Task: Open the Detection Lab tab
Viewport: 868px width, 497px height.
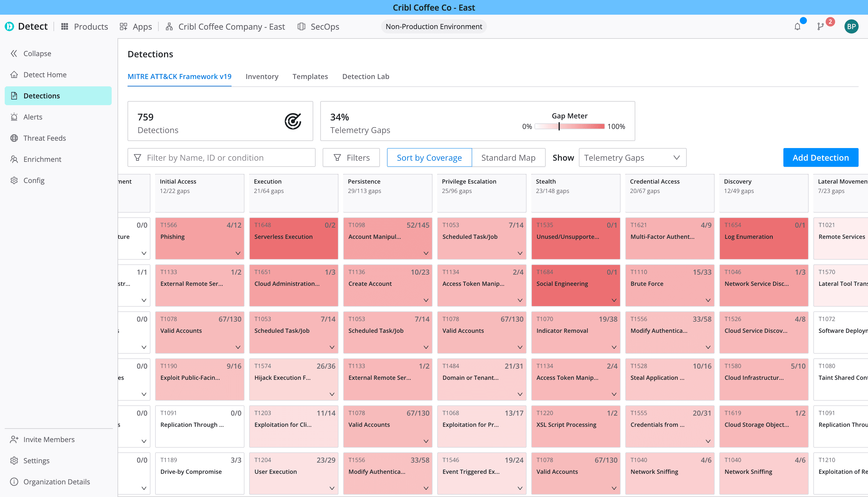Action: point(366,76)
